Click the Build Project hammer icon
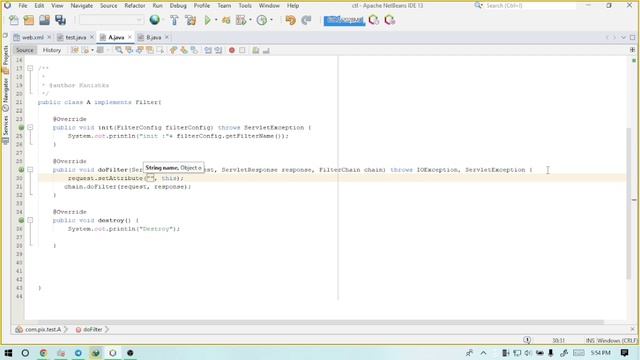 click(x=174, y=20)
